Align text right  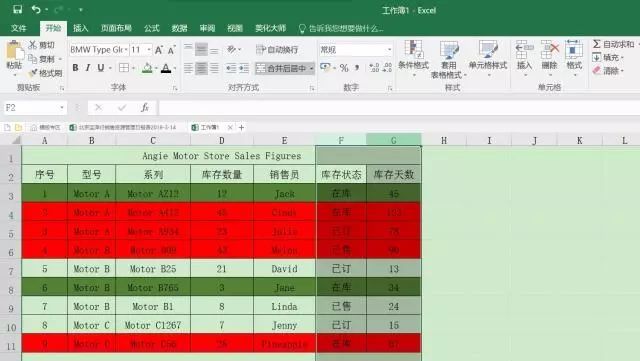pyautogui.click(x=214, y=68)
